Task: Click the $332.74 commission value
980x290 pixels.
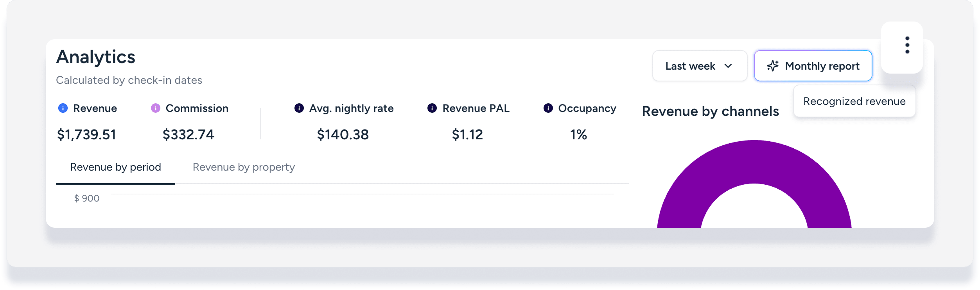Action: coord(188,135)
